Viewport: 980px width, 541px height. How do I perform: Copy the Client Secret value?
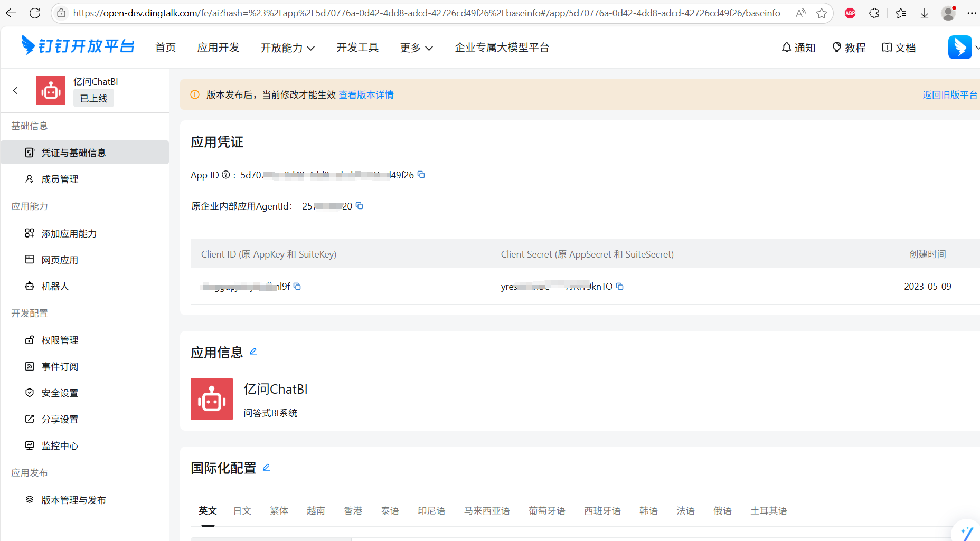[620, 286]
